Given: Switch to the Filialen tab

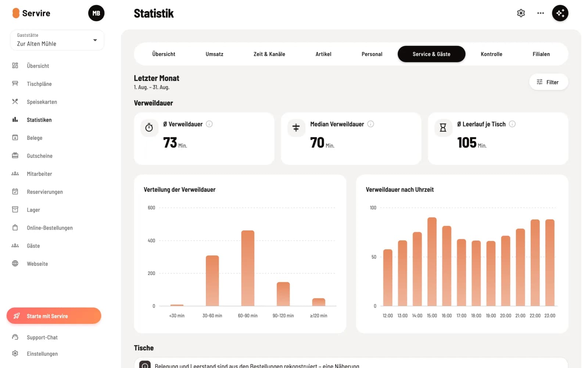Looking at the screenshot, I should [541, 54].
